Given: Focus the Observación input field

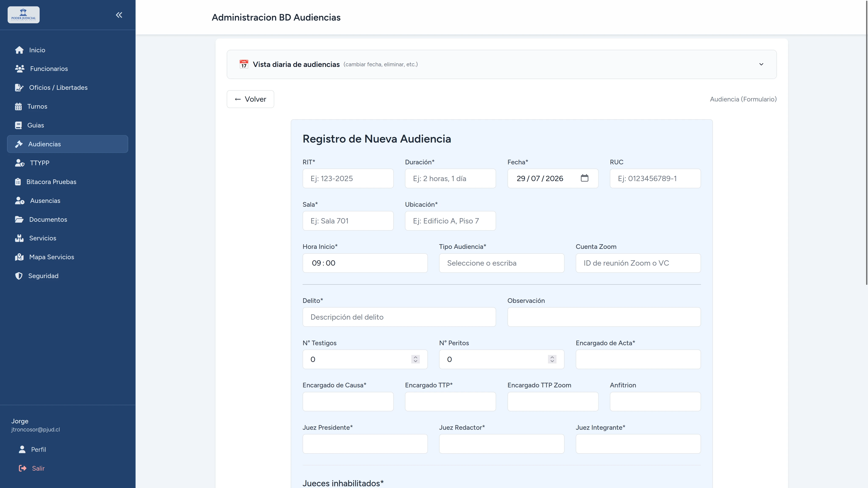Looking at the screenshot, I should point(604,317).
